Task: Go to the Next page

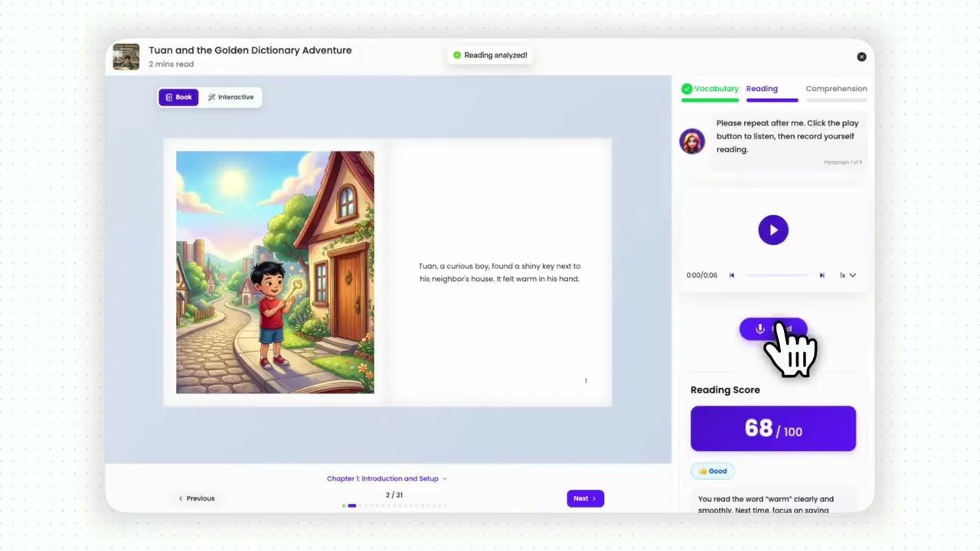Action: coord(586,498)
